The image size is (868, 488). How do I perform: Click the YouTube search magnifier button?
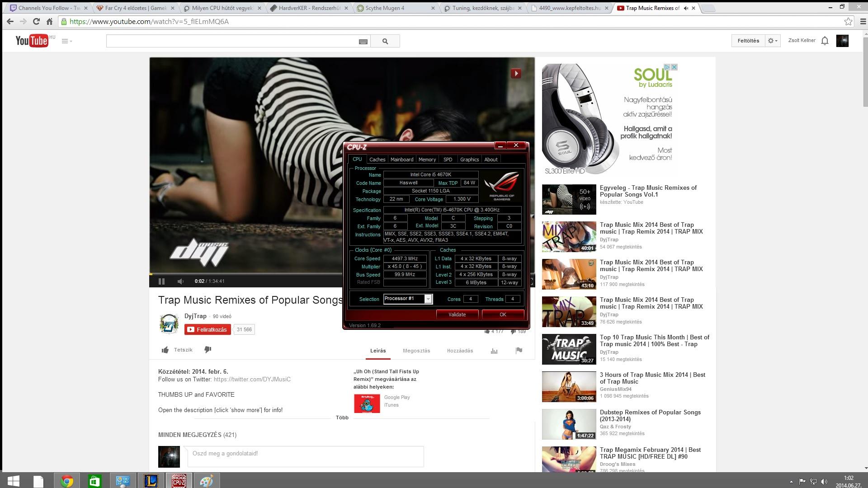tap(385, 41)
